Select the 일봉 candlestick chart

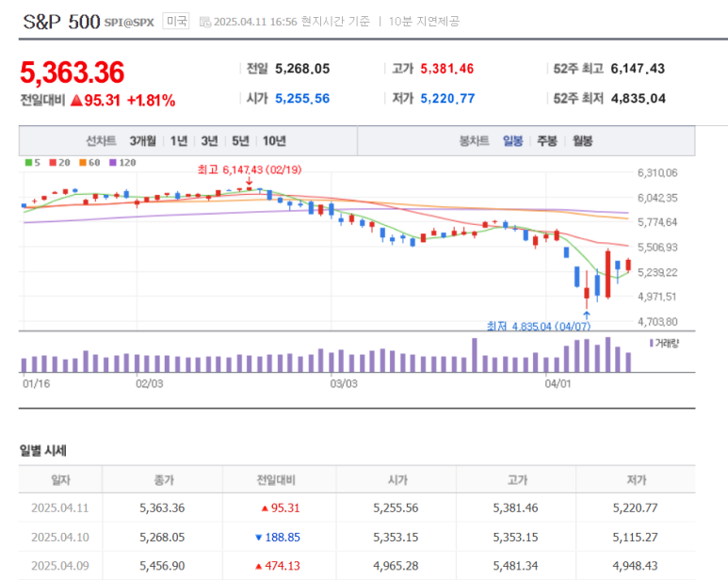pyautogui.click(x=513, y=141)
